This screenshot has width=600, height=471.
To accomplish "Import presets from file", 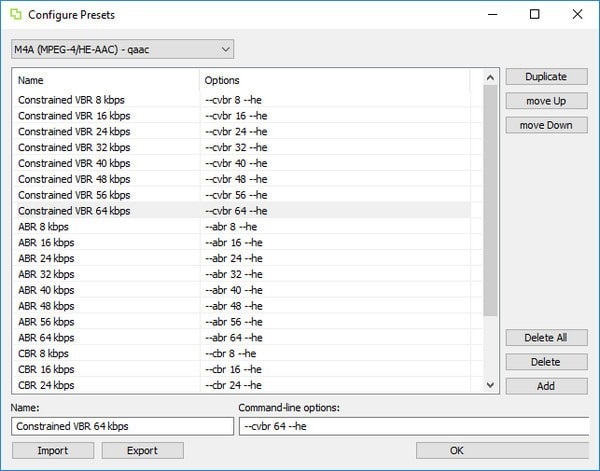I will (x=53, y=451).
